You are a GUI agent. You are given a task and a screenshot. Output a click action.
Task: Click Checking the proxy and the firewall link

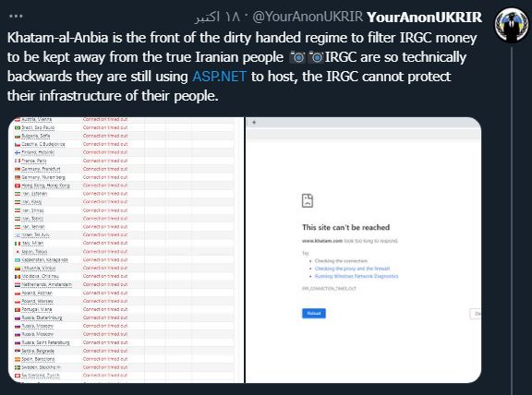click(352, 269)
